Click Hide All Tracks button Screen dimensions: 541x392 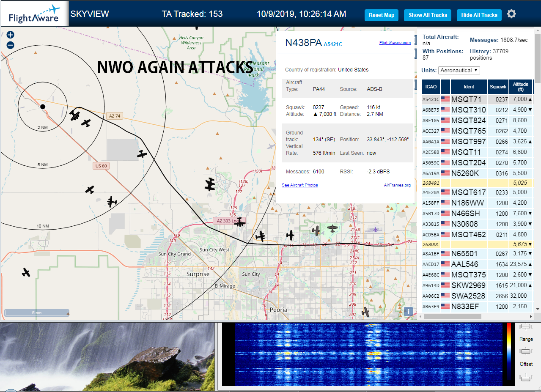coord(479,15)
